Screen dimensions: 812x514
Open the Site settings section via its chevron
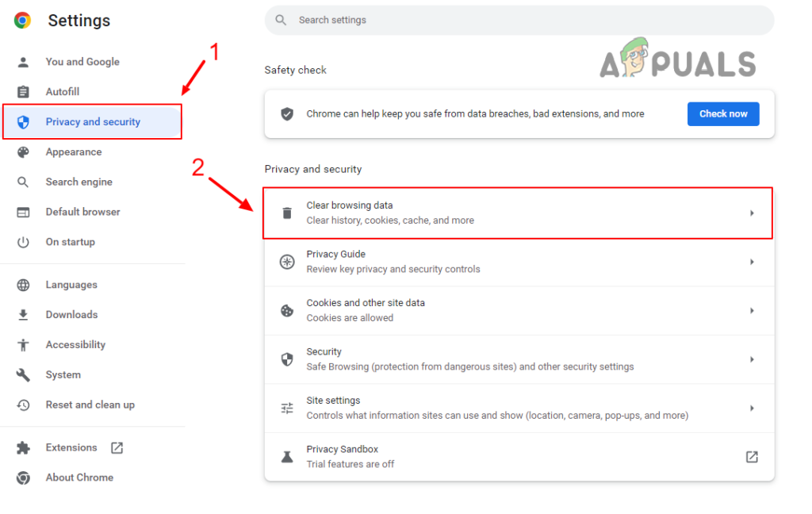click(x=752, y=408)
